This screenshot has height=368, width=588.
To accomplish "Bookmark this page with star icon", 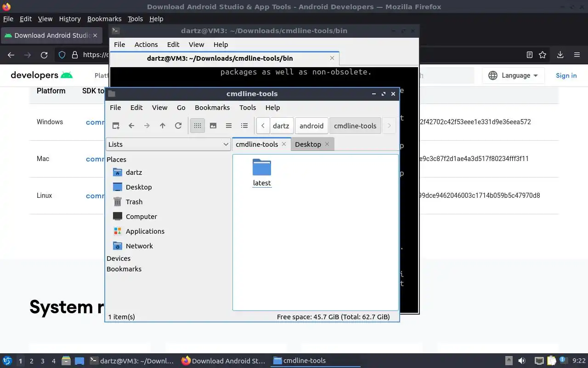I will pyautogui.click(x=543, y=55).
